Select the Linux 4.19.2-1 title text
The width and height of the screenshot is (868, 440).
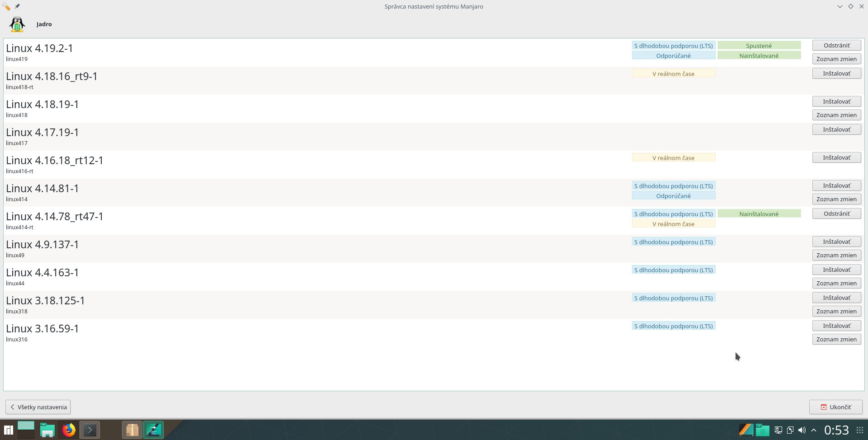pos(39,48)
